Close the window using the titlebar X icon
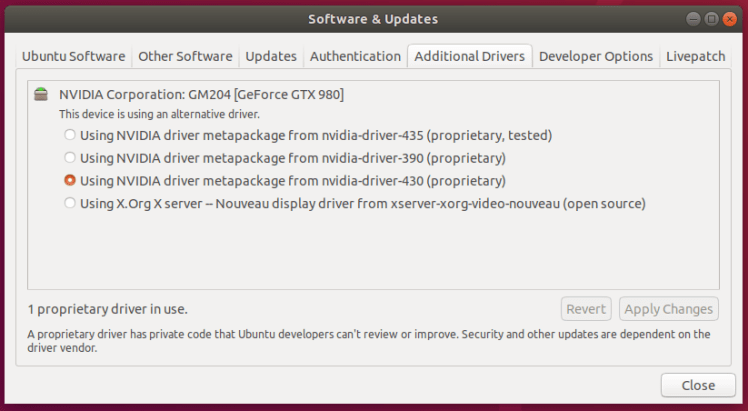Viewport: 748px width, 411px height. pyautogui.click(x=729, y=19)
